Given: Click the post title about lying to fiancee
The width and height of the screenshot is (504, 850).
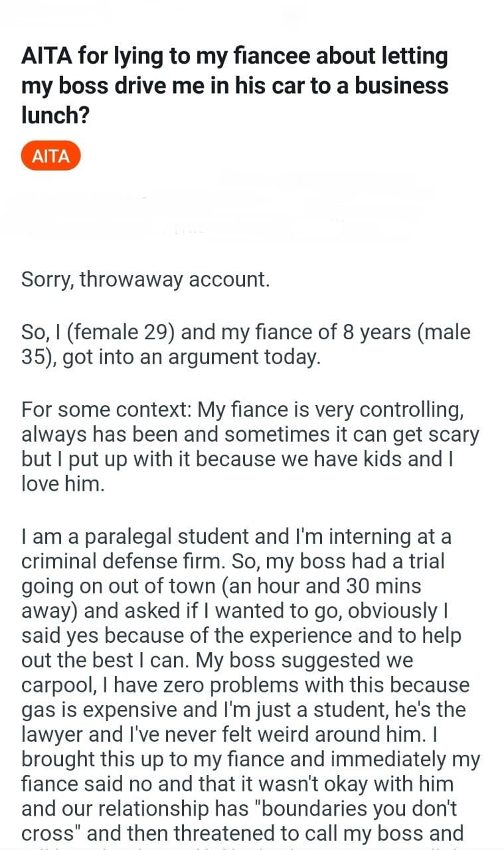Looking at the screenshot, I should point(234,86).
